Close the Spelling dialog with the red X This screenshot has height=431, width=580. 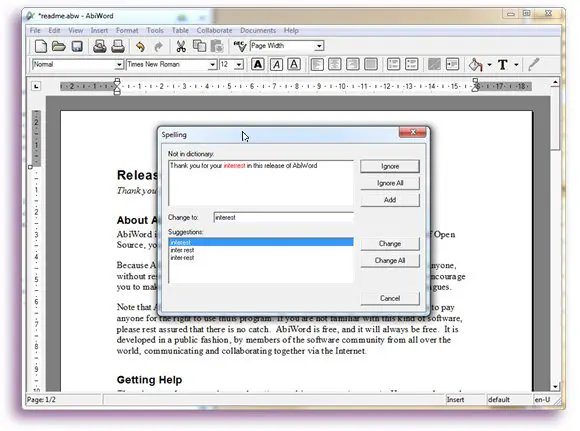[413, 132]
